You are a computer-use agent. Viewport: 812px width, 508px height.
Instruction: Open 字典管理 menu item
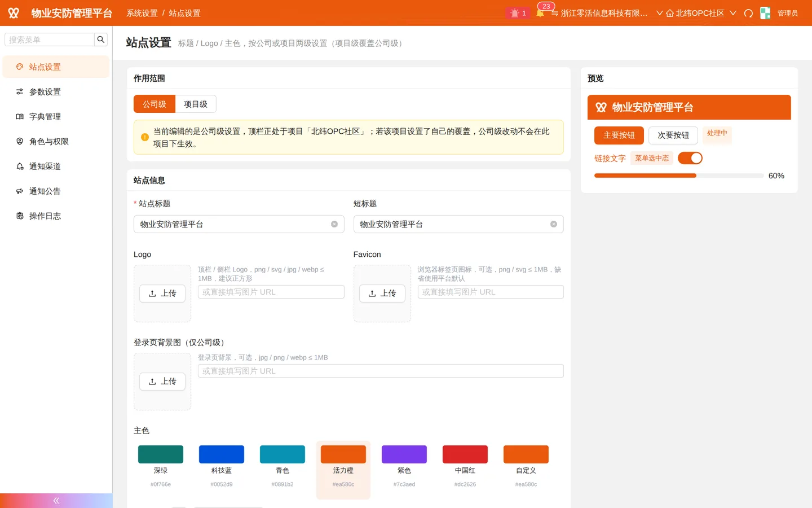click(56, 116)
